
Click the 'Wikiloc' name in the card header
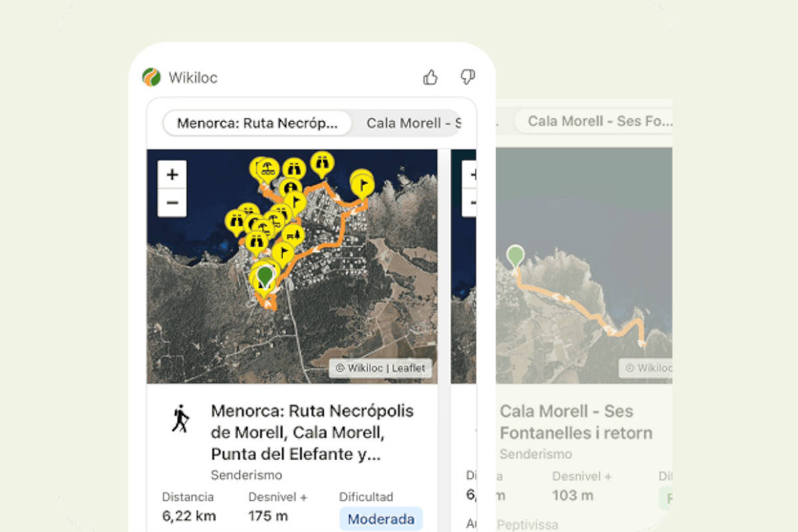point(193,78)
